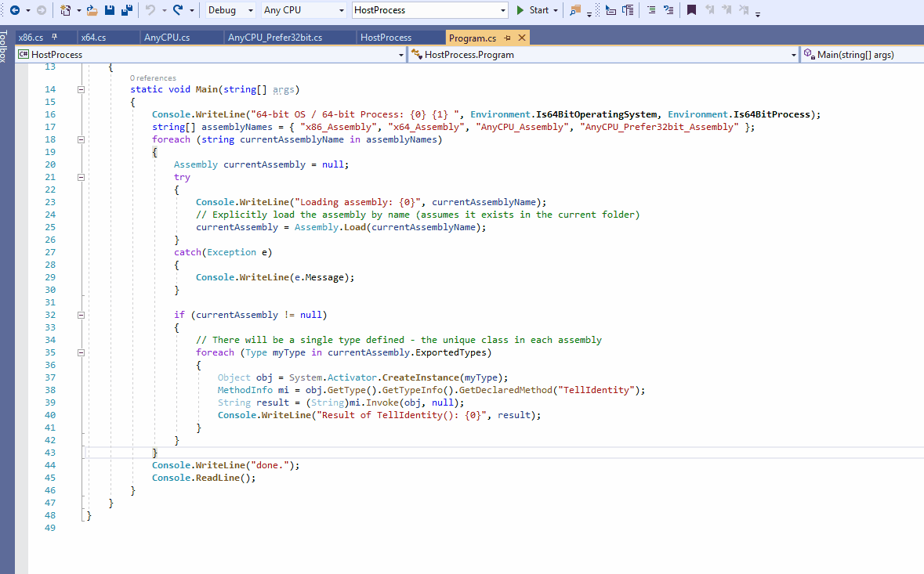Click the Open File folder icon
Image resolution: width=924 pixels, height=574 pixels.
[x=92, y=10]
